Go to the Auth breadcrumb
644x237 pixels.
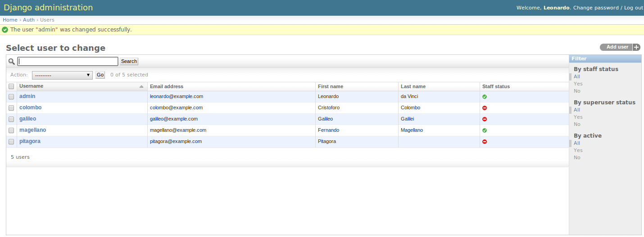pyautogui.click(x=29, y=20)
